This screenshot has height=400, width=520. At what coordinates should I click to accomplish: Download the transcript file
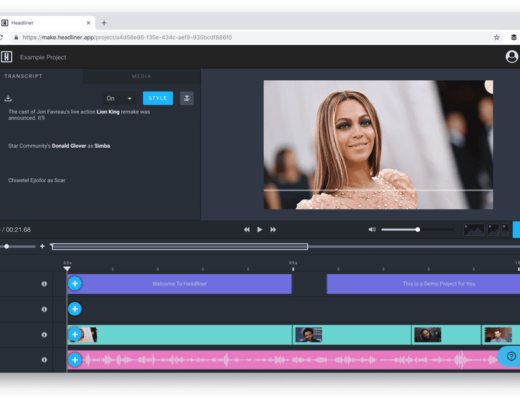(8, 98)
